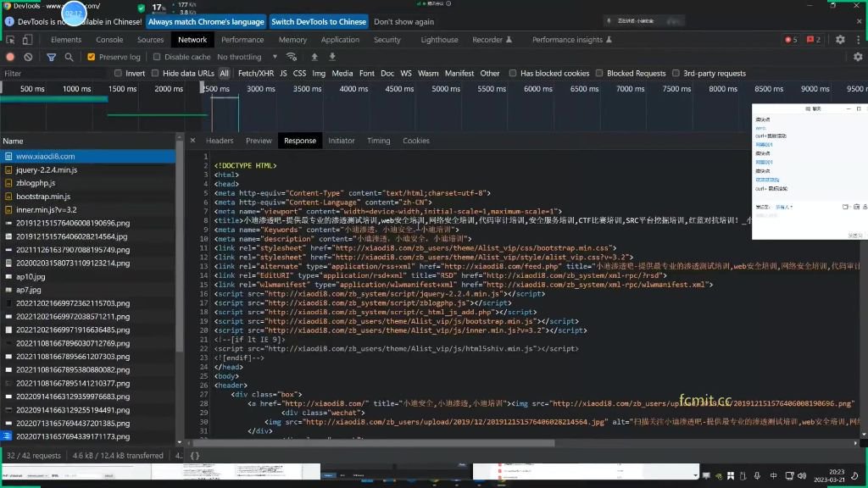868x488 pixels.
Task: Enable Blocked Requests checkbox
Action: coord(599,73)
